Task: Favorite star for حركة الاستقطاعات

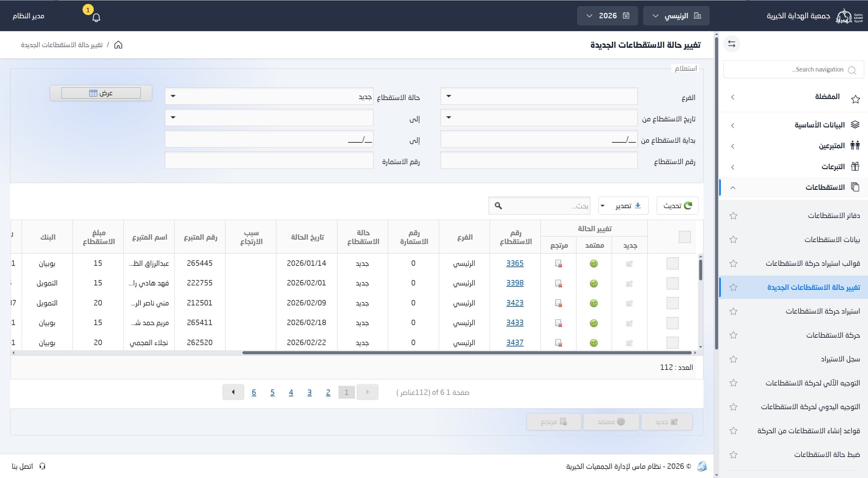Action: coord(733,335)
